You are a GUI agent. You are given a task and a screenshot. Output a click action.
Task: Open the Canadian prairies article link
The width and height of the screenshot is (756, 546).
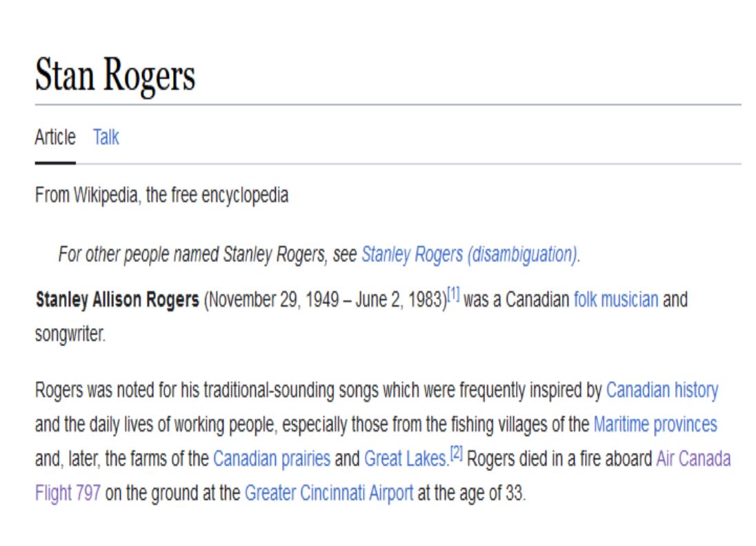click(271, 458)
